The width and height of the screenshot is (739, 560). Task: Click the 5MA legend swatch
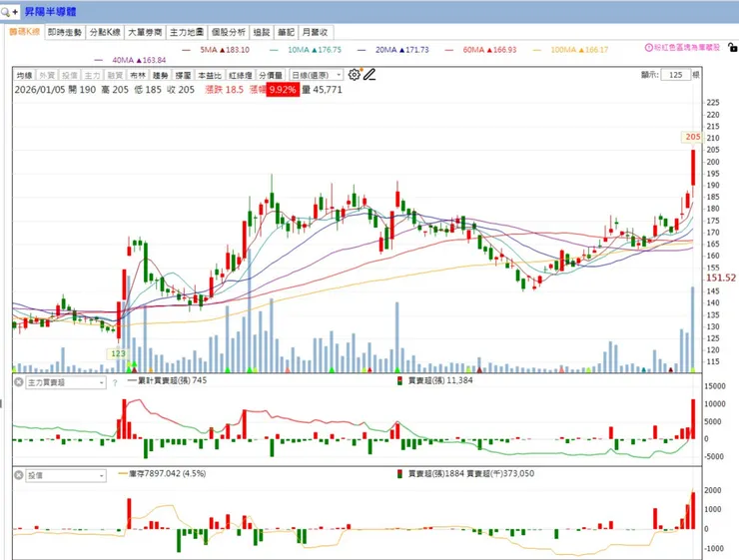[x=187, y=50]
